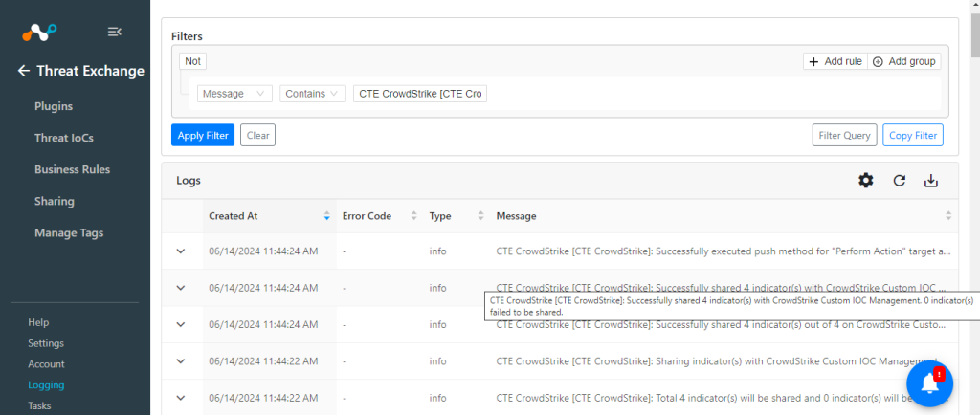This screenshot has height=415, width=980.
Task: Open Plugins in the sidebar
Action: [54, 106]
